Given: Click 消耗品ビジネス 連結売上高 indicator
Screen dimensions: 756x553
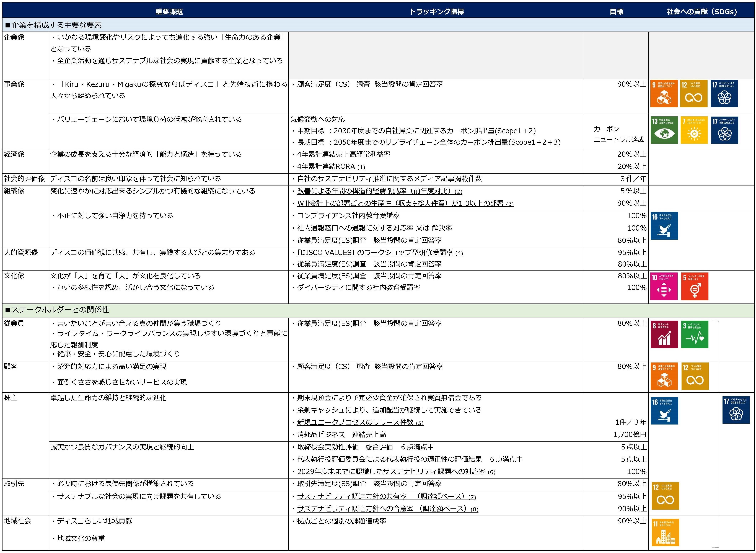Looking at the screenshot, I should point(341,435).
